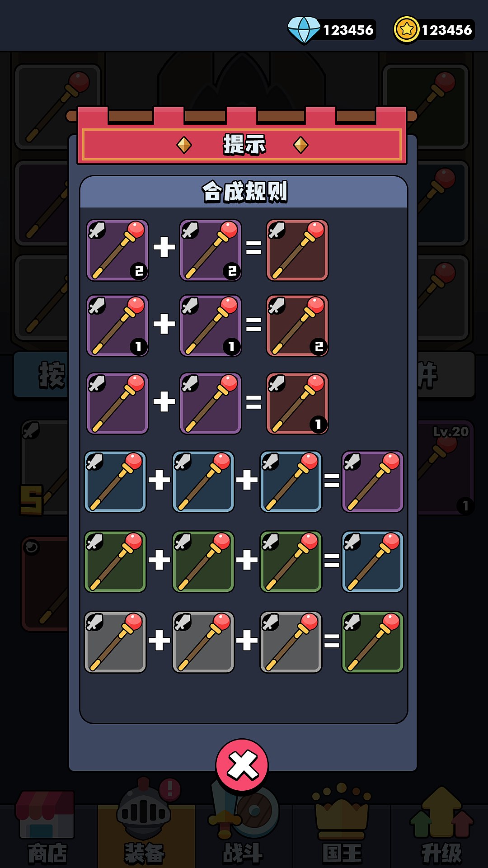Select red result wand with level 1 badge
This screenshot has height=868, width=488.
tap(297, 404)
